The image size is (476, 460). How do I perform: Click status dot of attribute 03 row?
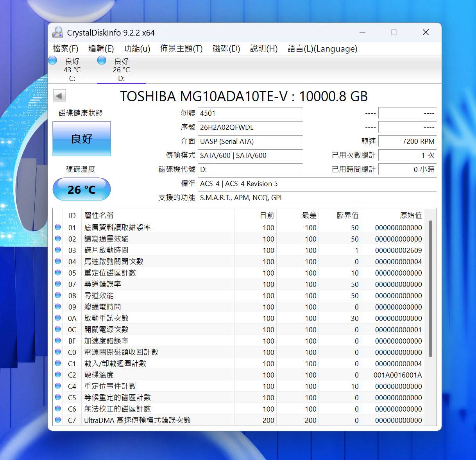(x=58, y=250)
